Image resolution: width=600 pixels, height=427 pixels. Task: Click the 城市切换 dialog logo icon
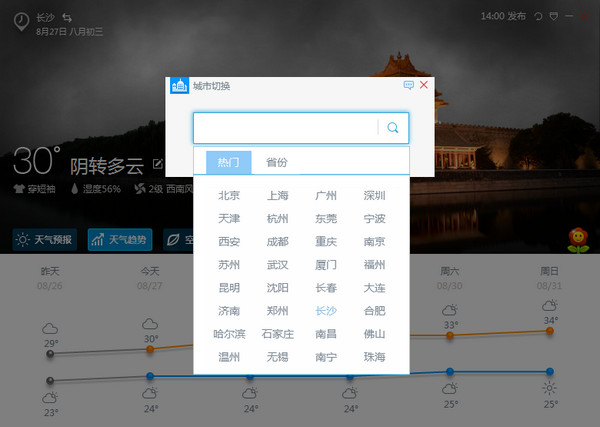click(x=180, y=86)
